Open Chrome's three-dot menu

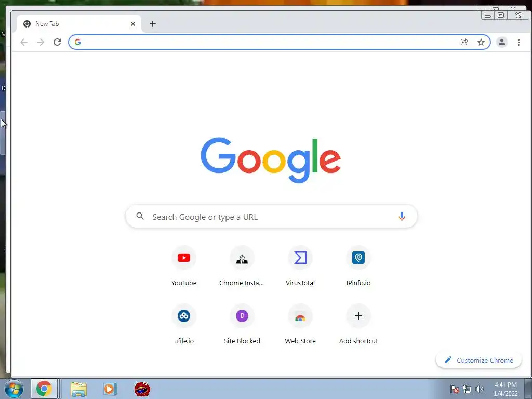518,42
